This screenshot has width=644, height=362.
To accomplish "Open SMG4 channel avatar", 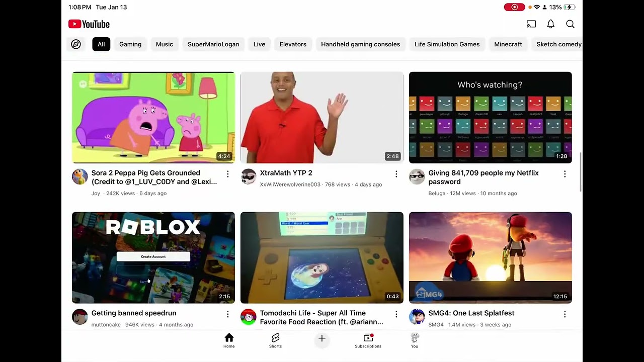I will point(417,317).
